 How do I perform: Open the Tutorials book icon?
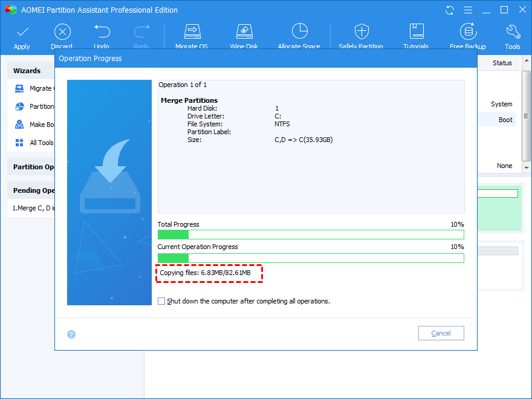[417, 31]
